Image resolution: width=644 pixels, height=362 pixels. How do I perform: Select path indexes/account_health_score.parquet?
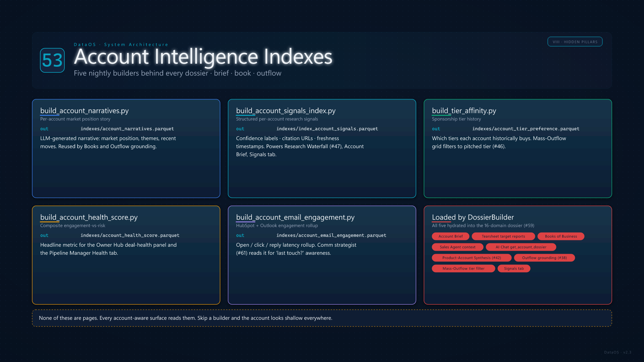pyautogui.click(x=130, y=235)
